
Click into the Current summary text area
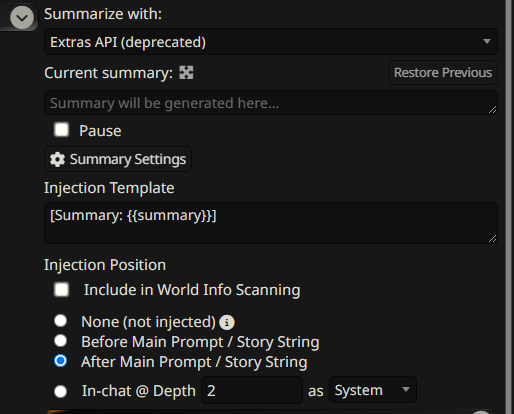(271, 103)
